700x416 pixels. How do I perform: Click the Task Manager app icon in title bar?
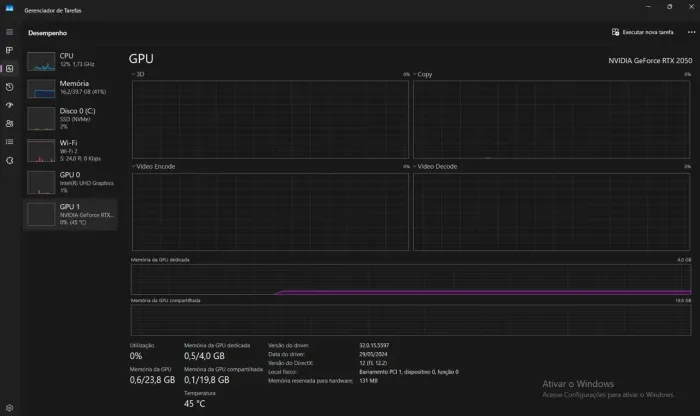pyautogui.click(x=9, y=8)
